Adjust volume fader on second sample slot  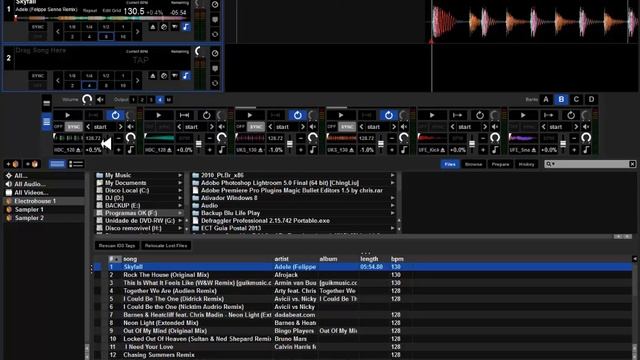[199, 144]
